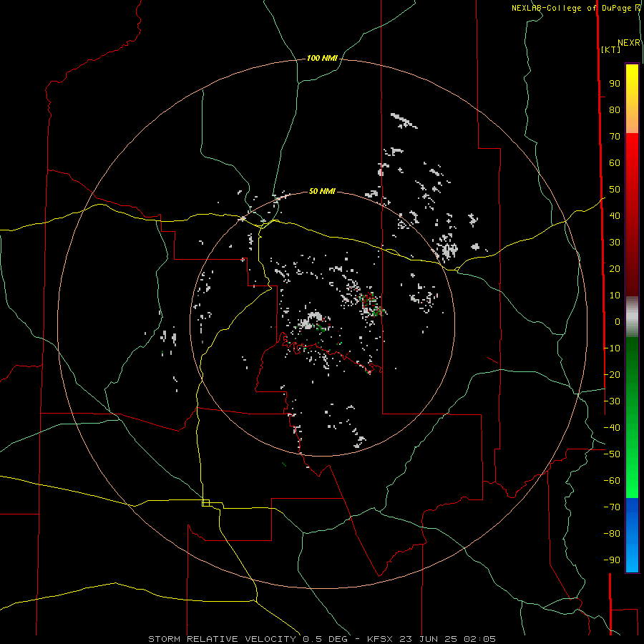Pick the blue segment at the color bar bottom
Image resolution: width=644 pixels, height=644 pixels.
click(x=632, y=535)
